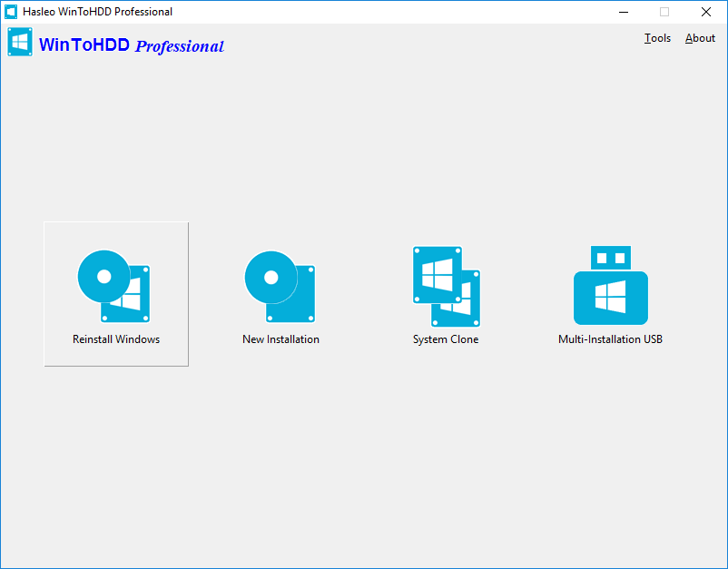Minimize the WinToHDD window
This screenshot has height=569, width=728.
pyautogui.click(x=623, y=12)
